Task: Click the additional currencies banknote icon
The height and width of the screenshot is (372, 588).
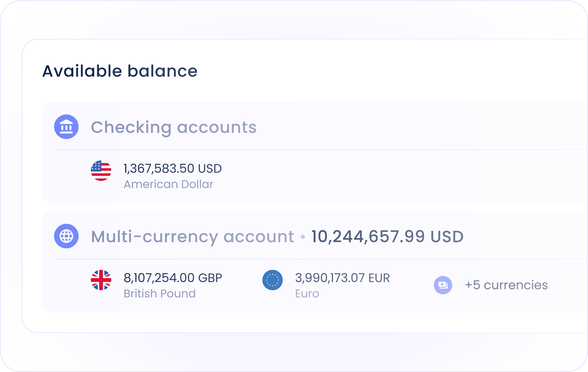Action: [443, 285]
